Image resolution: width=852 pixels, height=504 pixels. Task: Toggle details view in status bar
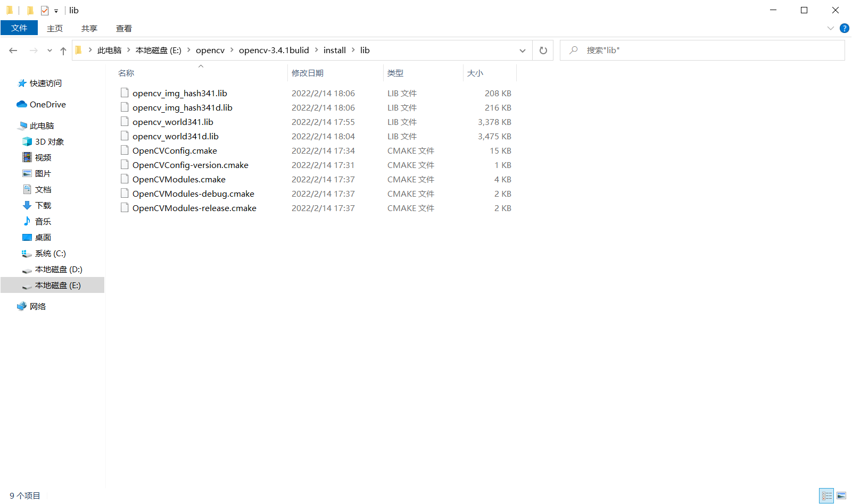pyautogui.click(x=826, y=495)
